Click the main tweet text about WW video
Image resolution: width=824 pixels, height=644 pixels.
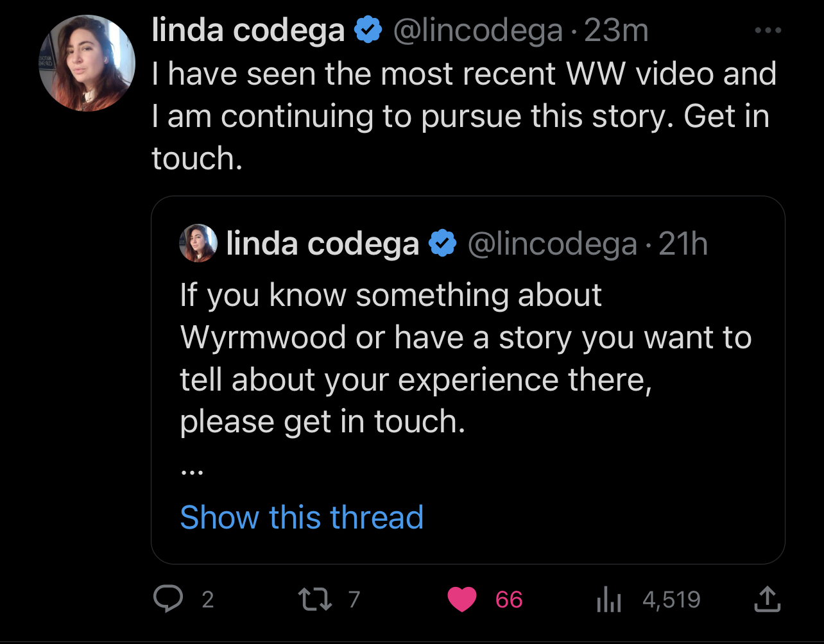pos(464,115)
